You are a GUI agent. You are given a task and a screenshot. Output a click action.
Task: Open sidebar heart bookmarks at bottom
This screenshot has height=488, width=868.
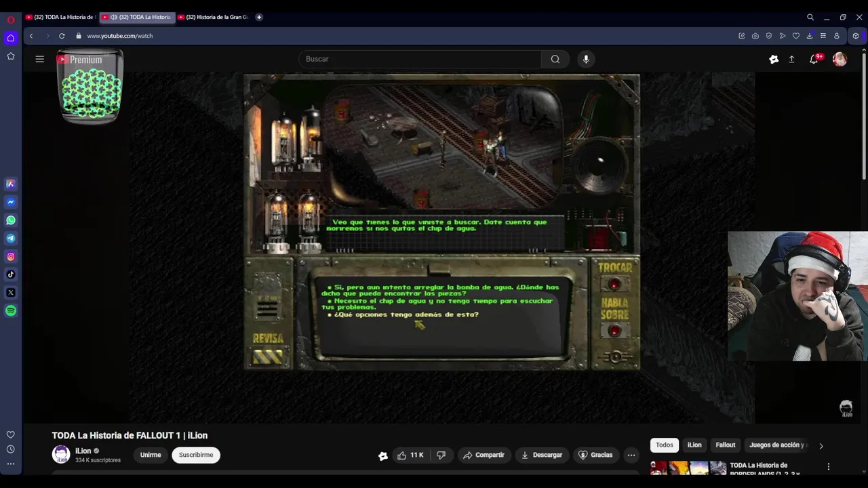click(10, 434)
